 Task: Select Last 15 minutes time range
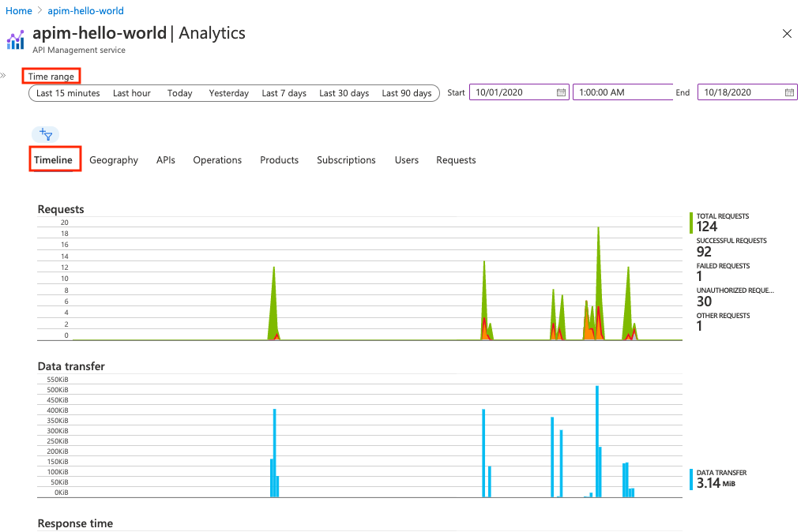click(x=68, y=93)
